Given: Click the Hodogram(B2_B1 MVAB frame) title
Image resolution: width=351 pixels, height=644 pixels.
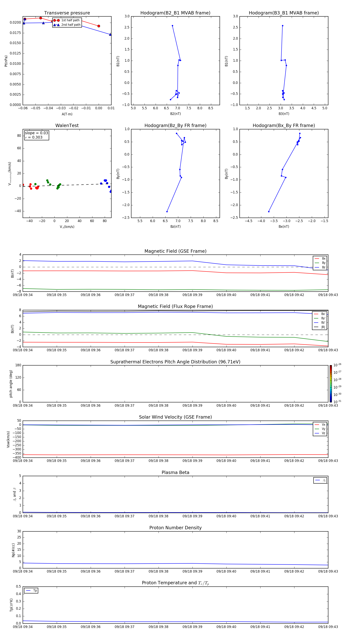Looking at the screenshot, I should (175, 13).
